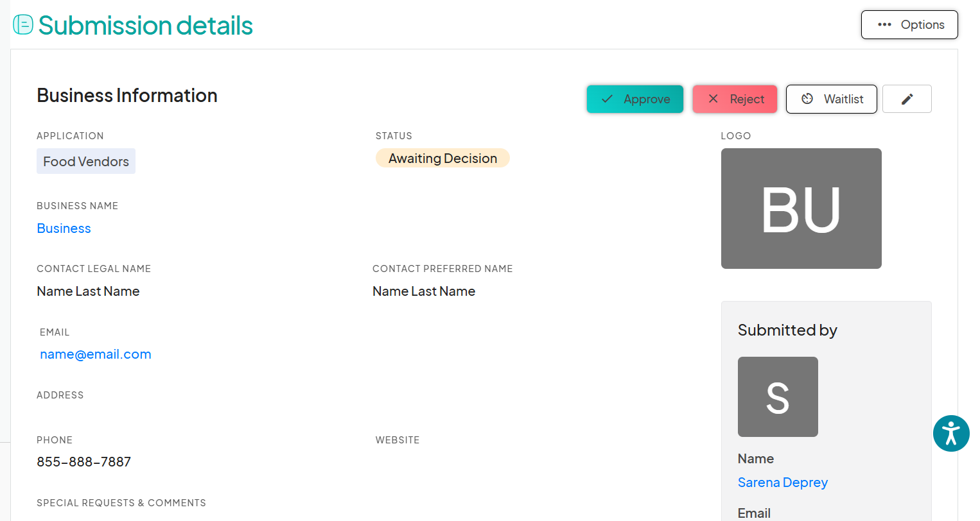Click the Business Information heading
Screen dimensions: 980x521
point(127,96)
